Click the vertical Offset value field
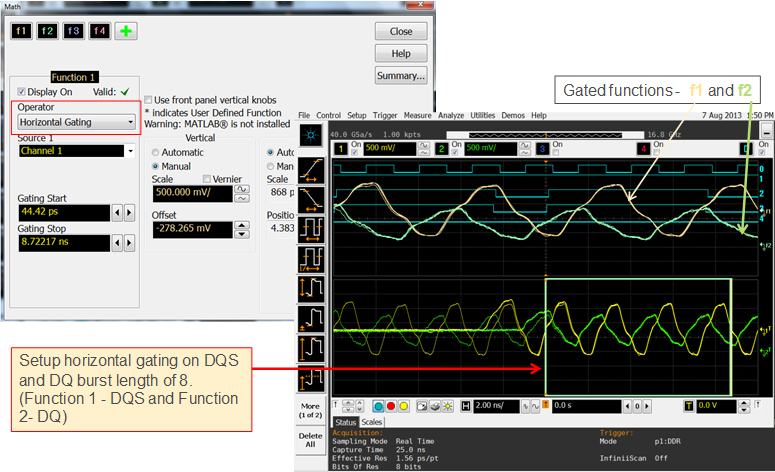Image resolution: width=775 pixels, height=472 pixels. 190,229
